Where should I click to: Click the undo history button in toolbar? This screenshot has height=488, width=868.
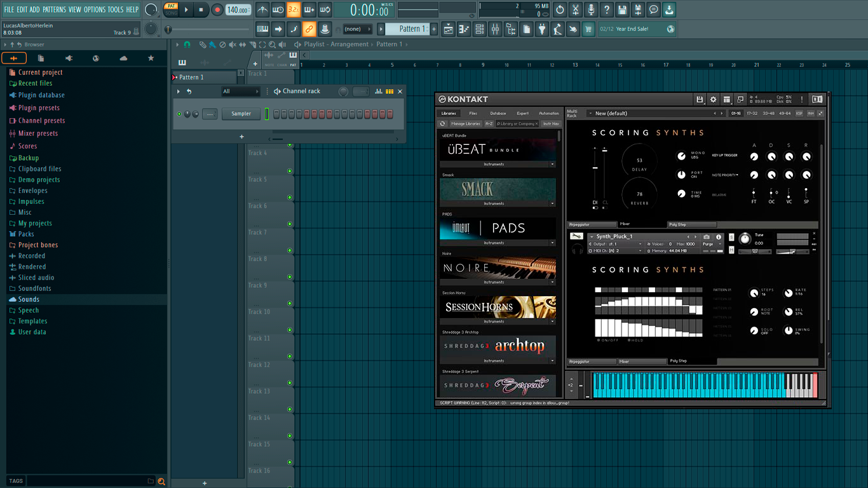coord(560,10)
